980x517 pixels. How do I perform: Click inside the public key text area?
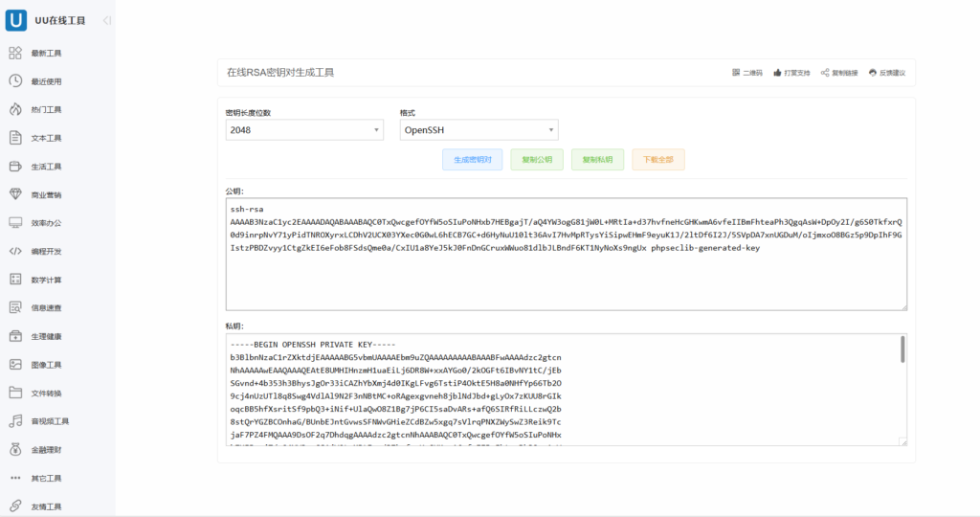[x=567, y=255]
